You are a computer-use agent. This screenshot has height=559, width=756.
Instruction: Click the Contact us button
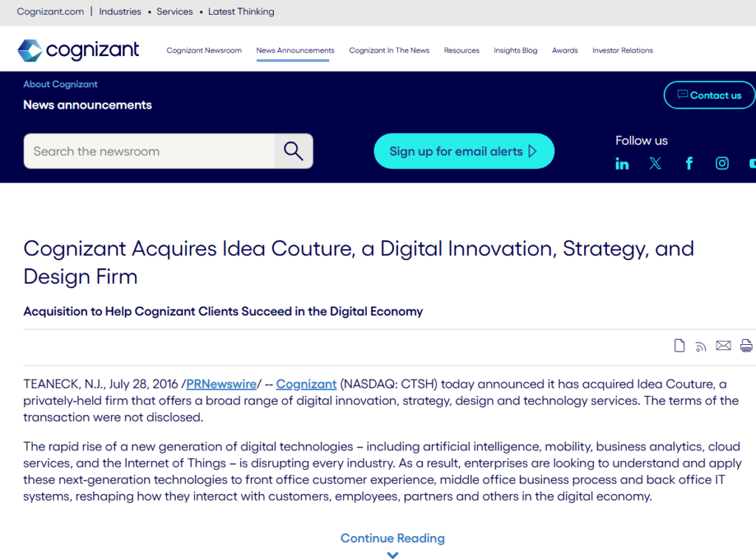tap(709, 95)
